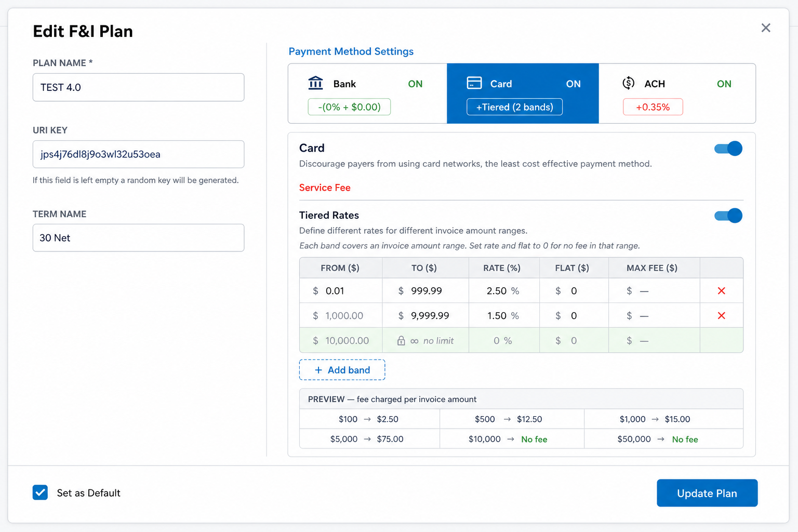
Task: Edit the Max Fee in 0.01 row
Action: coord(654,291)
